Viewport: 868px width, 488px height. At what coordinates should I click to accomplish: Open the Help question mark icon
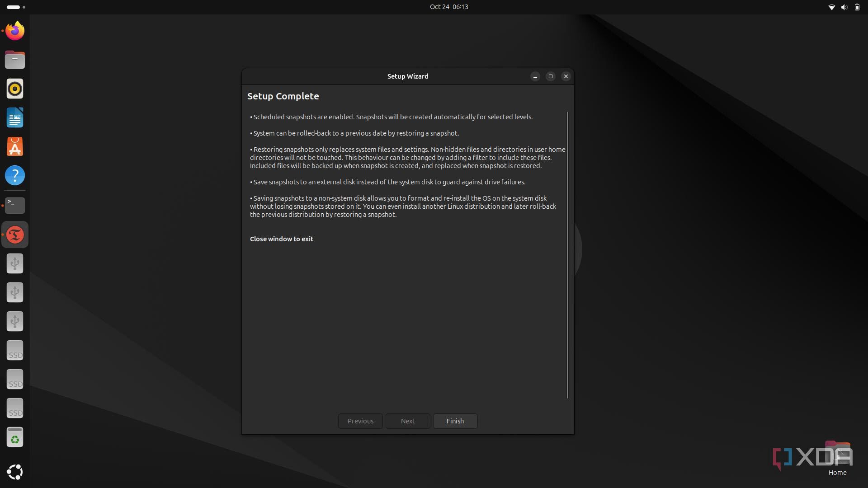pyautogui.click(x=15, y=175)
